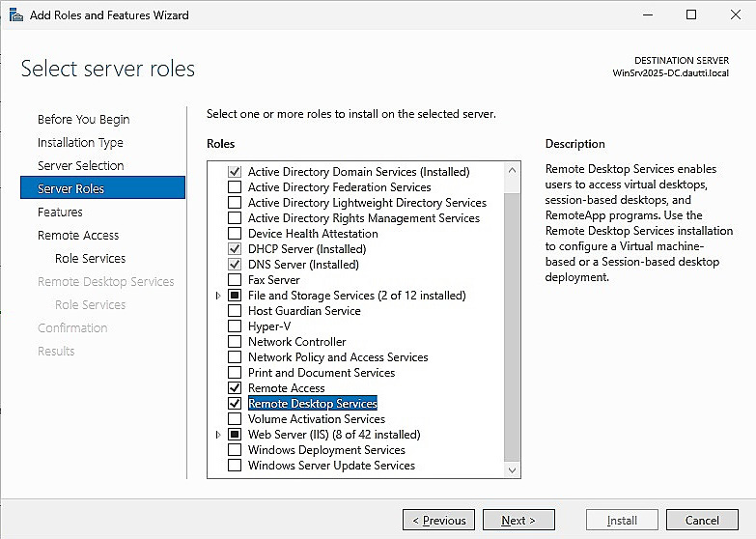The height and width of the screenshot is (539, 756).
Task: Toggle Web Server (IIS) checkbox
Action: [x=235, y=435]
